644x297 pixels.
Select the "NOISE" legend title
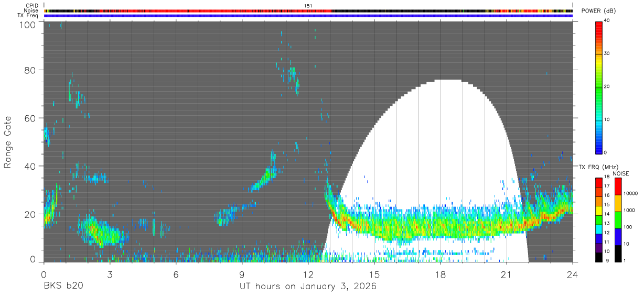(x=621, y=173)
